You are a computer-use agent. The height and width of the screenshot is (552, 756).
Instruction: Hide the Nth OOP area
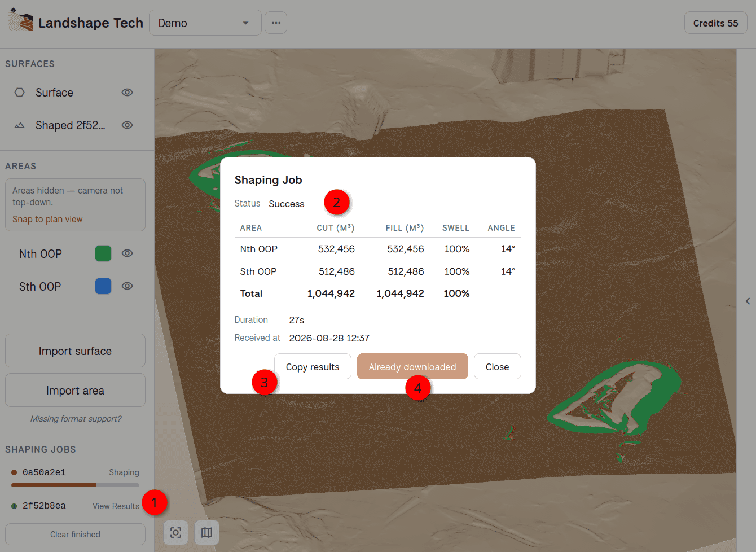128,253
